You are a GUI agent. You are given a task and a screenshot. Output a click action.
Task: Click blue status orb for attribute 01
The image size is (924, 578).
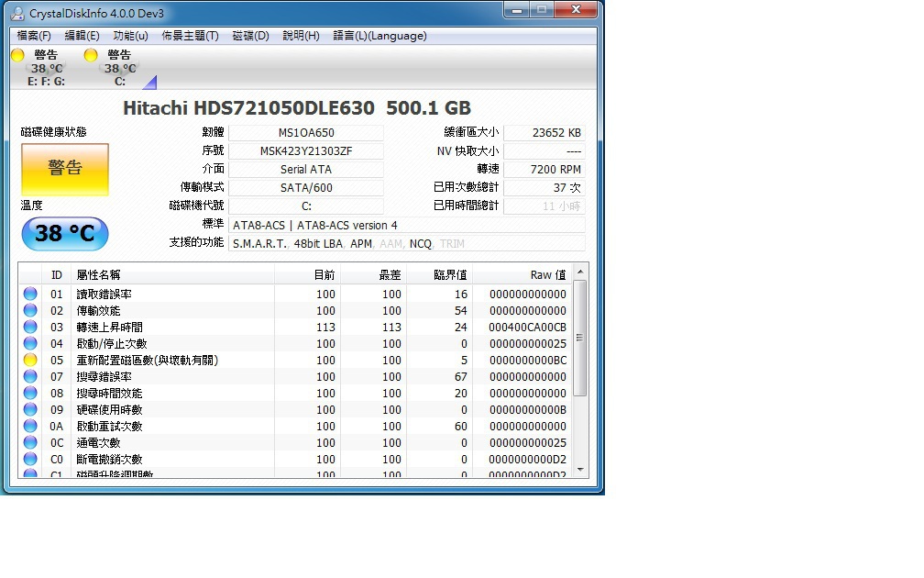[30, 294]
